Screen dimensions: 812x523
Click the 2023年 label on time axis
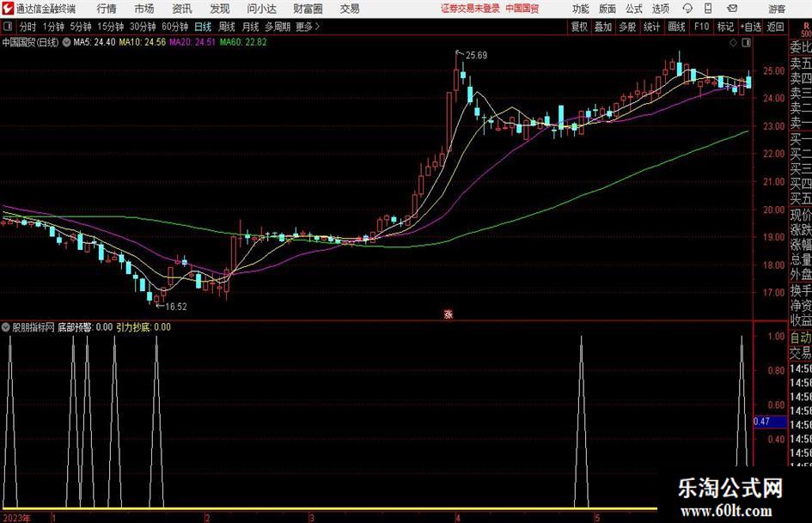[16, 518]
